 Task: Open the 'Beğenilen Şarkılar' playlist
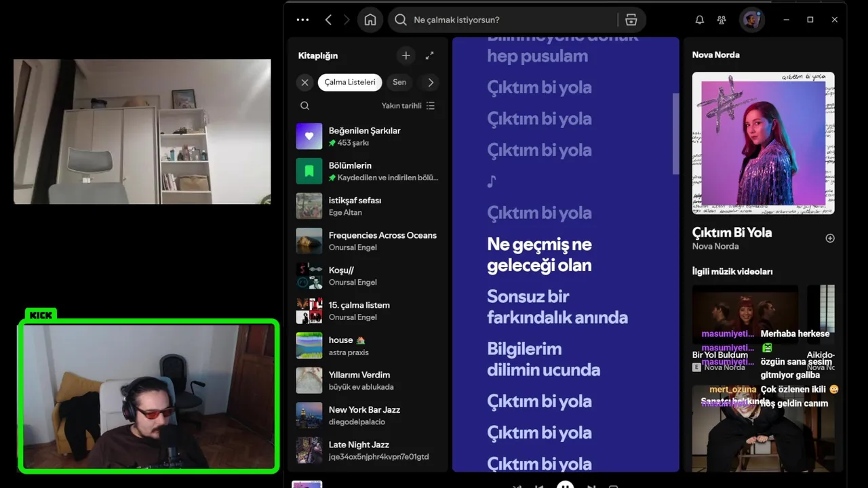coord(368,136)
